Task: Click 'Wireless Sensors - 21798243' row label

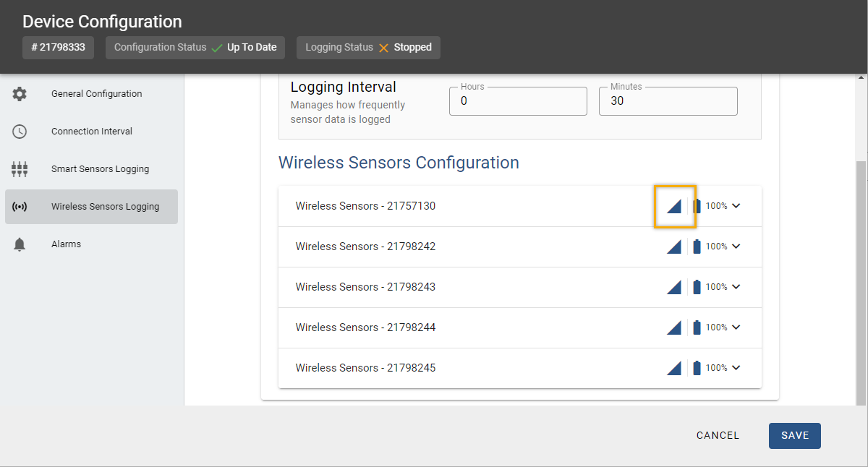Action: tap(365, 287)
